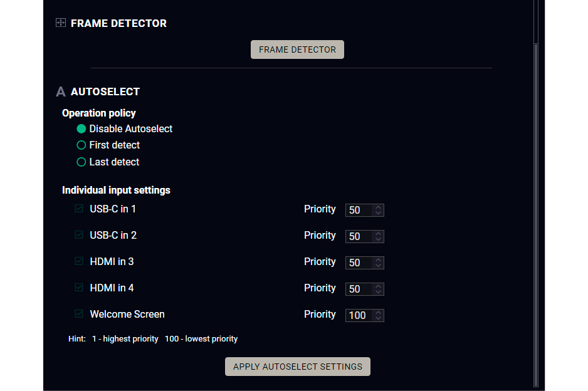Toggle the HDMI in 3 checkbox
The image size is (588, 391).
click(x=79, y=261)
